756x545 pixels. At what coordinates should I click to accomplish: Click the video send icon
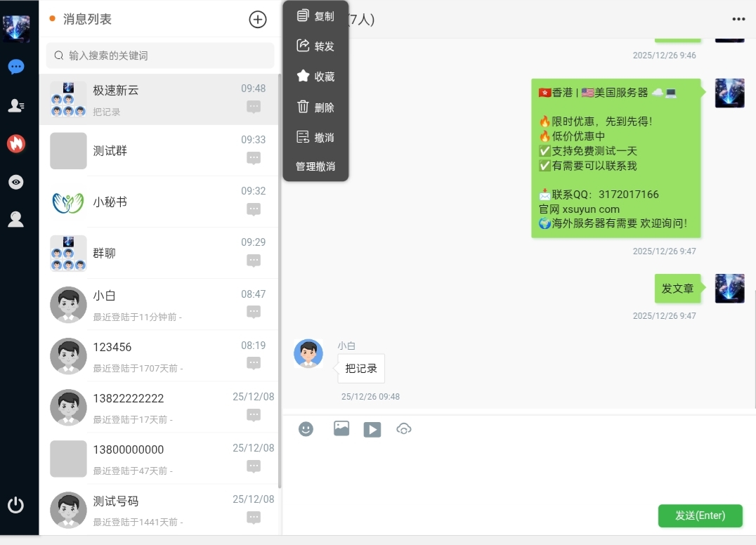[x=372, y=429]
